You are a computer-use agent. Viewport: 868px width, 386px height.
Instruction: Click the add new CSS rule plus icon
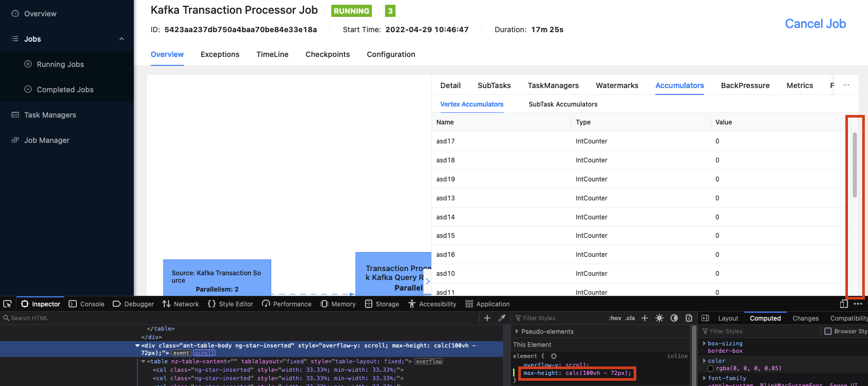[x=644, y=318]
